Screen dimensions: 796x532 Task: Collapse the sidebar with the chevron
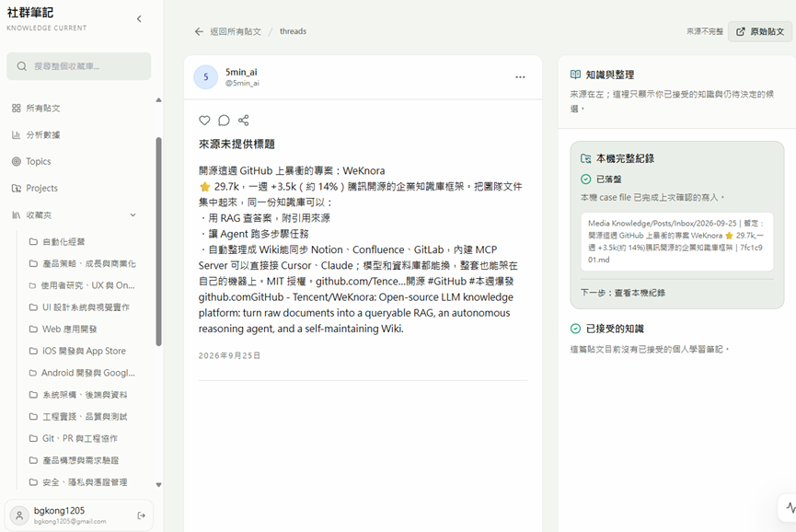[x=139, y=19]
